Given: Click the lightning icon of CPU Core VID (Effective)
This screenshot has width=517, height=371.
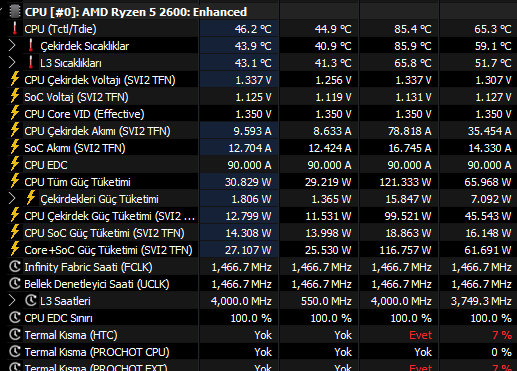Looking at the screenshot, I should [x=15, y=113].
